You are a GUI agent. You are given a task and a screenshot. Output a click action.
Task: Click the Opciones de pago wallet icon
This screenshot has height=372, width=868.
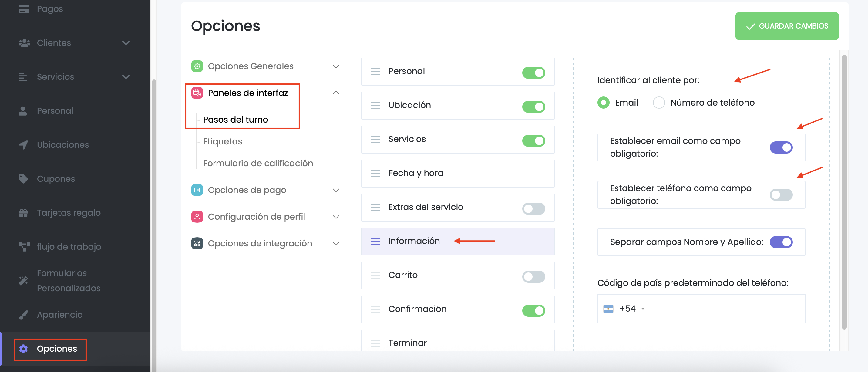click(197, 190)
